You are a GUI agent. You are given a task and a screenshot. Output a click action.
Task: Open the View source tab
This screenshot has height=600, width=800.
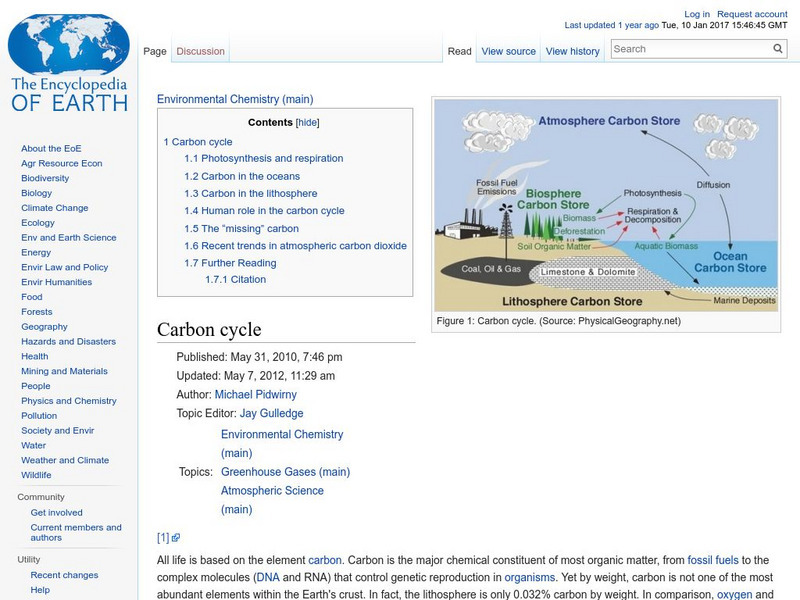(509, 51)
